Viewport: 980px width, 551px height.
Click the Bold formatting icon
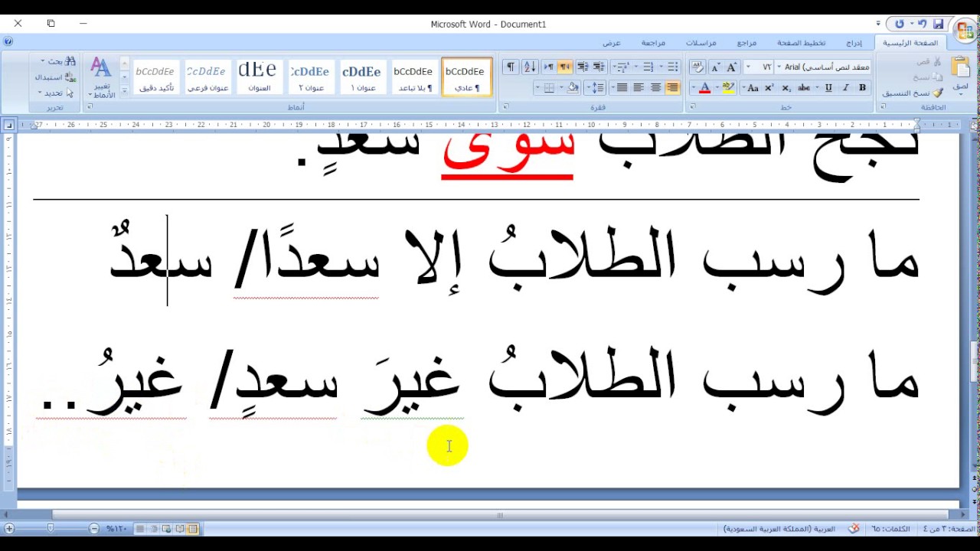[862, 88]
